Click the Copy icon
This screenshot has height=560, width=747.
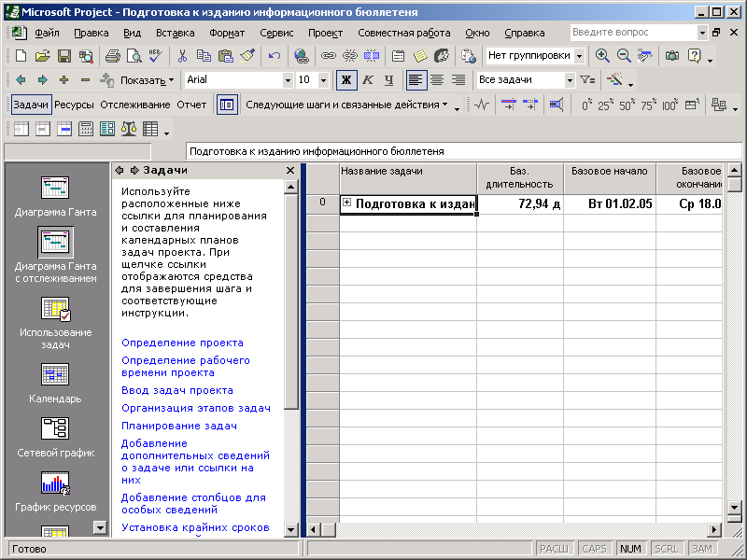pos(204,56)
